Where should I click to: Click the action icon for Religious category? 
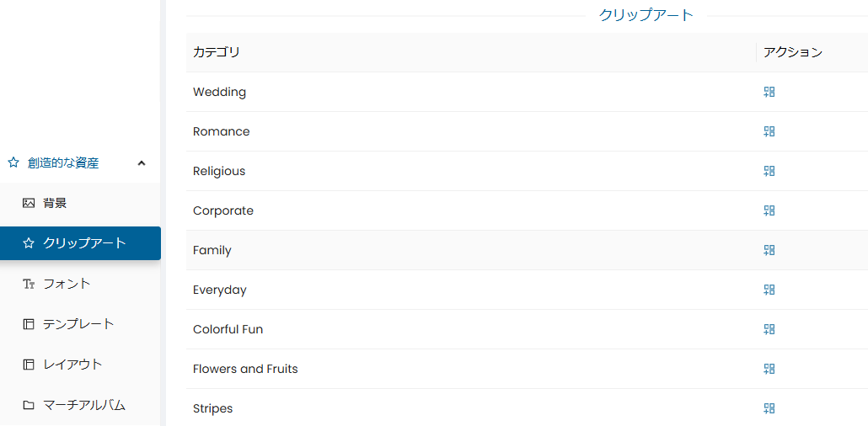[x=769, y=171]
